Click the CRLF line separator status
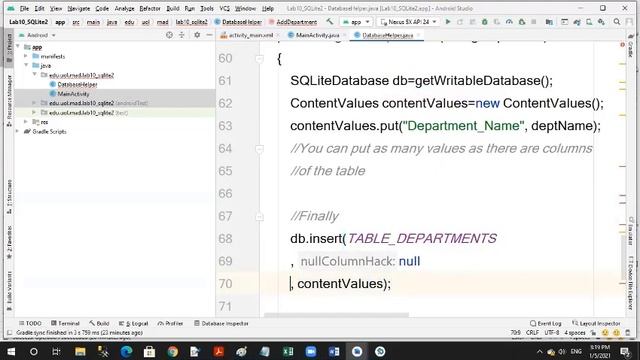The width and height of the screenshot is (640, 360). pos(532,333)
